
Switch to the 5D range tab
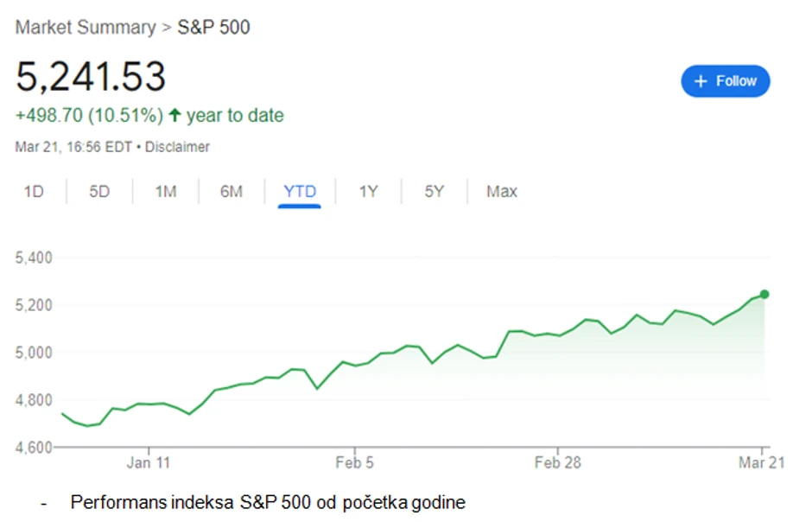[x=99, y=192]
